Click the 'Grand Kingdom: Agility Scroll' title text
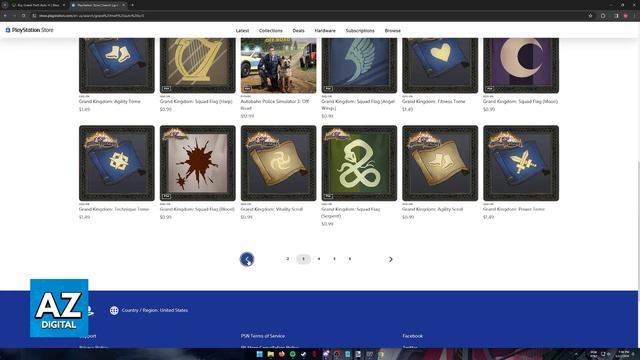640x360 pixels. click(433, 209)
